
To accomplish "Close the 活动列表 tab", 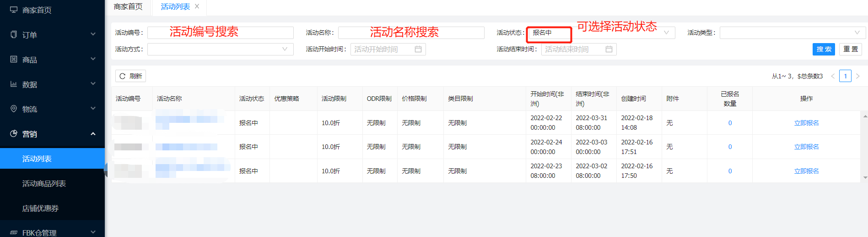I will point(197,6).
